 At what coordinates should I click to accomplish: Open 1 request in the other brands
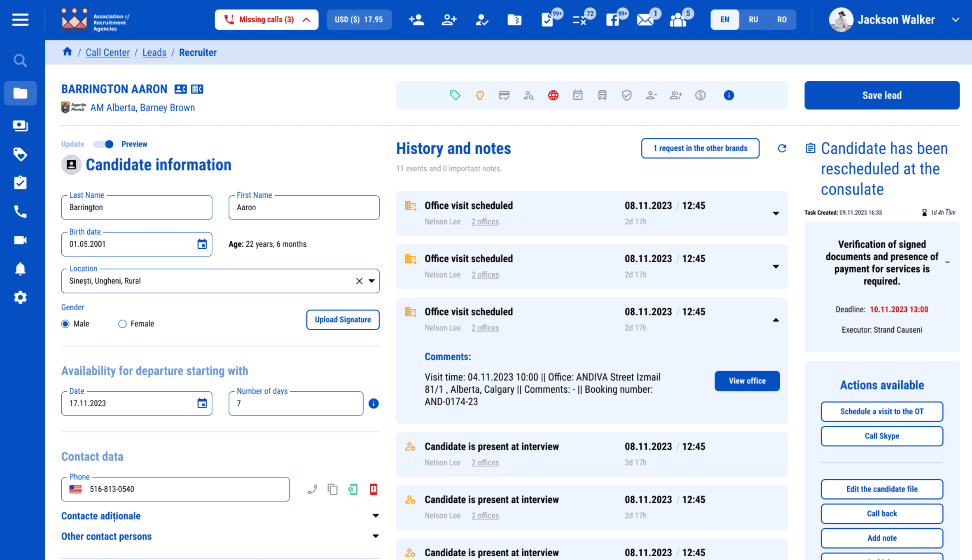tap(700, 148)
